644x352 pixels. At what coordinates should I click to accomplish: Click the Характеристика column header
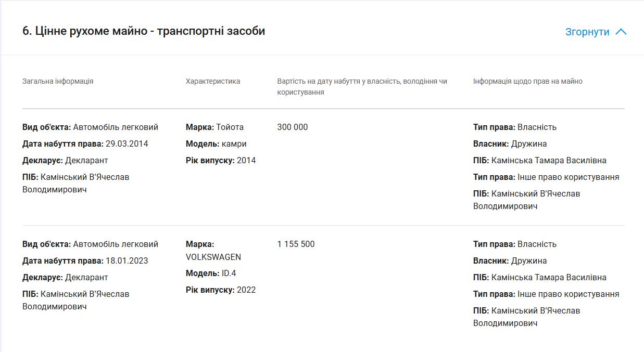213,81
